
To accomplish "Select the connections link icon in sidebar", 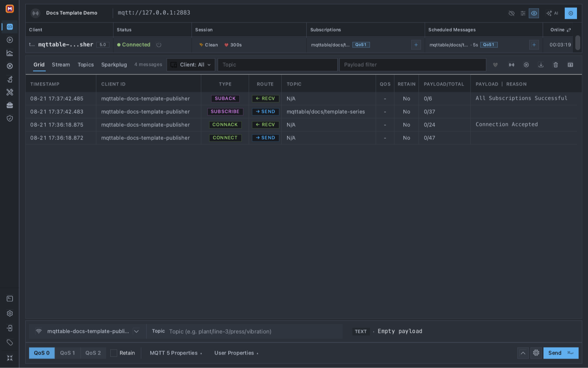I will point(10,27).
